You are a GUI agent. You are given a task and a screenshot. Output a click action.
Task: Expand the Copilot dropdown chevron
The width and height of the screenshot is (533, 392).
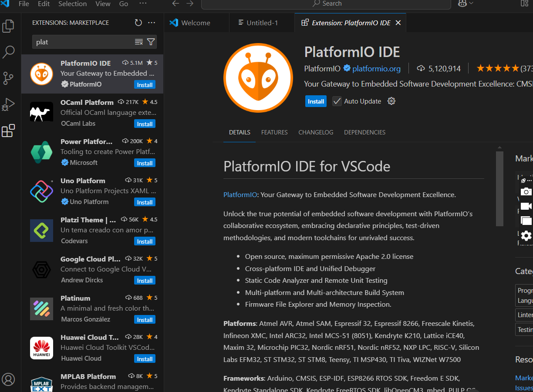(x=471, y=3)
